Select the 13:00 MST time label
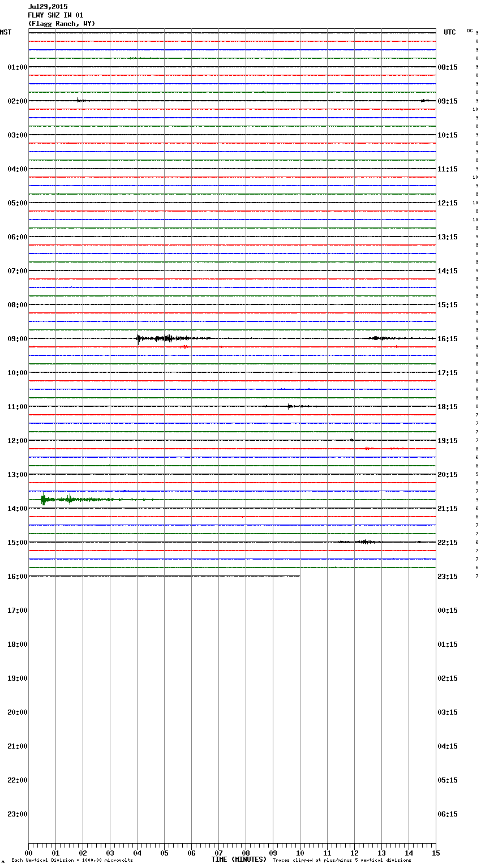 17,475
